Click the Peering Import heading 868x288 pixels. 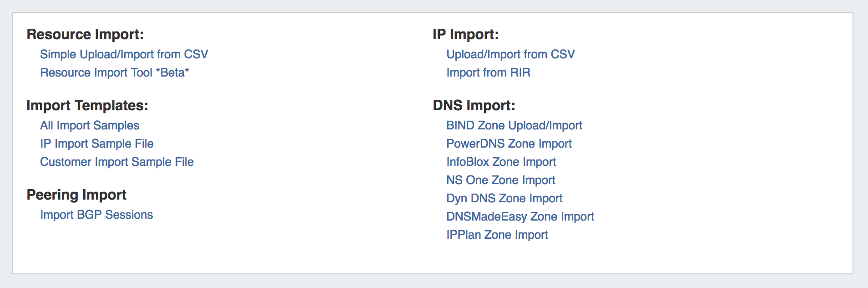pos(76,195)
